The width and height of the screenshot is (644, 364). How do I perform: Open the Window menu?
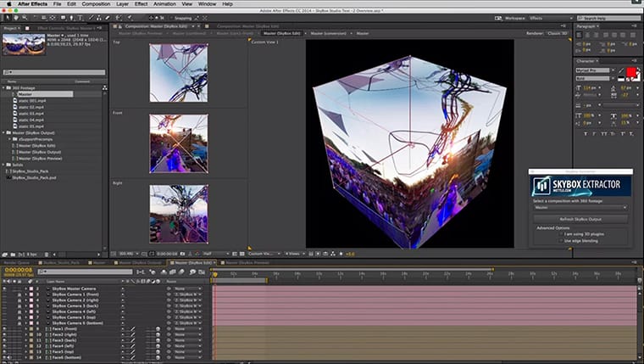point(207,3)
